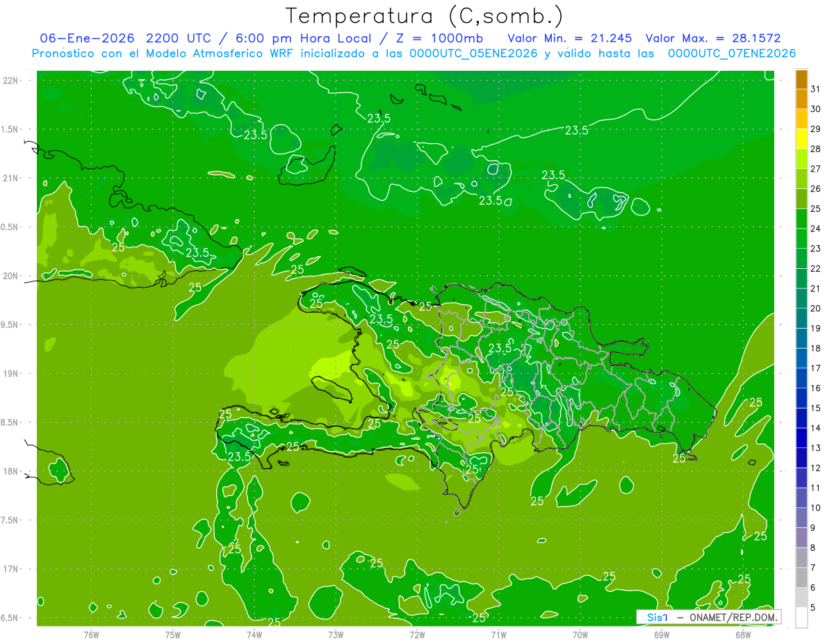The width and height of the screenshot is (834, 644).
Task: Click the '15' label on the color scale
Action: [x=816, y=408]
